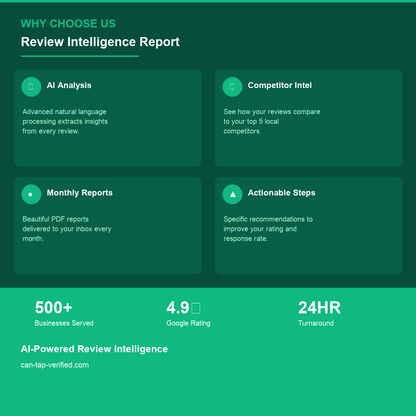Click the 500+ statistic

point(54,308)
